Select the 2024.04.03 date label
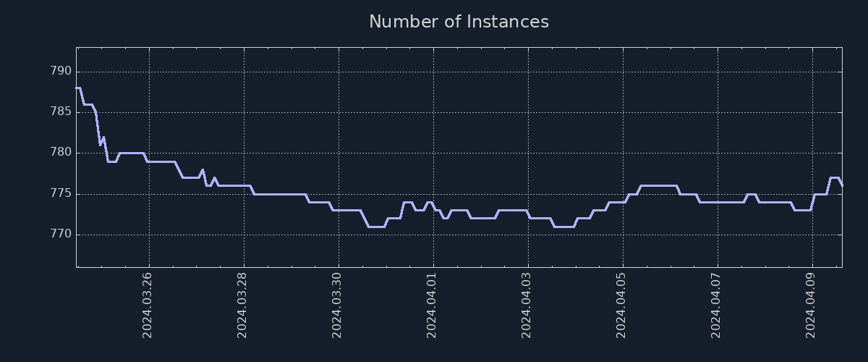Image resolution: width=868 pixels, height=362 pixels. click(x=527, y=305)
